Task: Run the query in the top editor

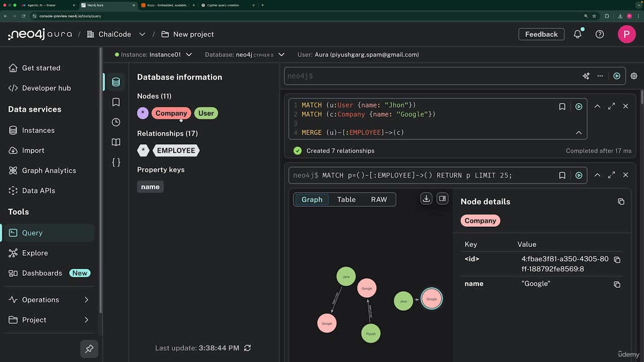Action: coord(617,76)
